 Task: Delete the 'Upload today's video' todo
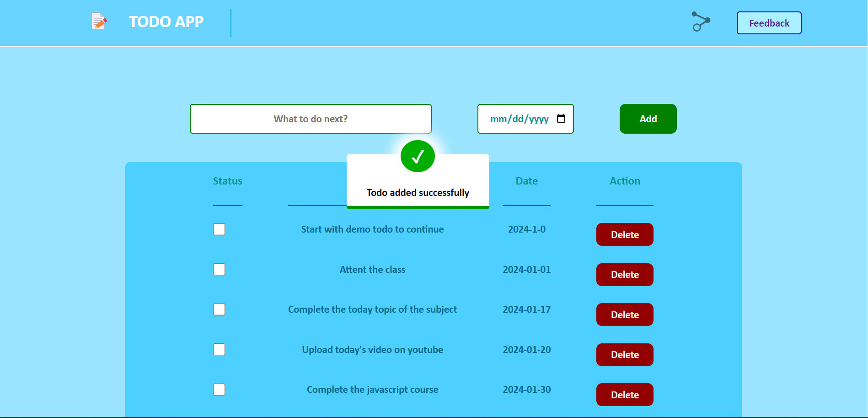click(x=625, y=355)
